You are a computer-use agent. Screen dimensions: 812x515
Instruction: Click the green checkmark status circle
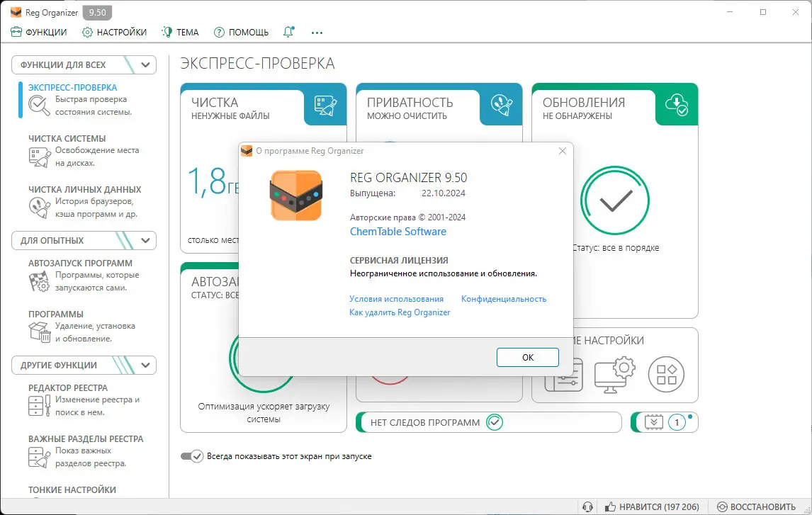615,200
